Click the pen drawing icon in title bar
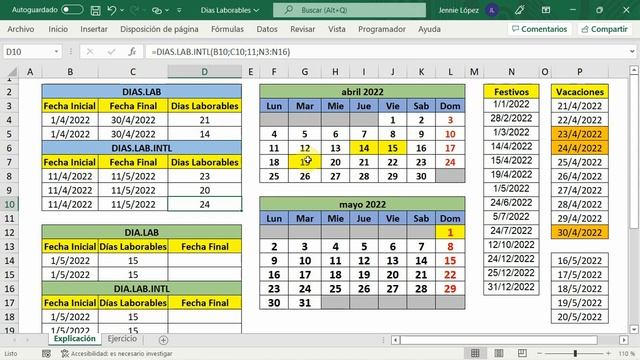Viewport: 640px width, 360px height. 520,10
